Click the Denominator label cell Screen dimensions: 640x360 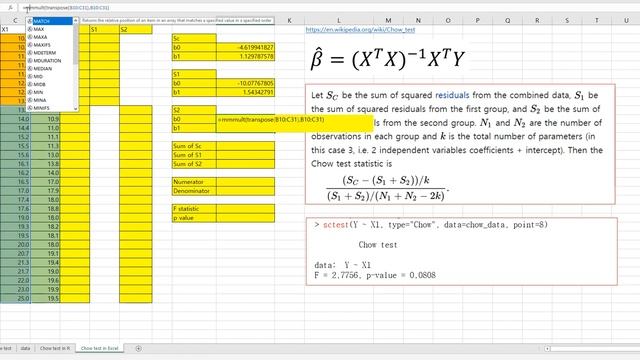(194, 191)
